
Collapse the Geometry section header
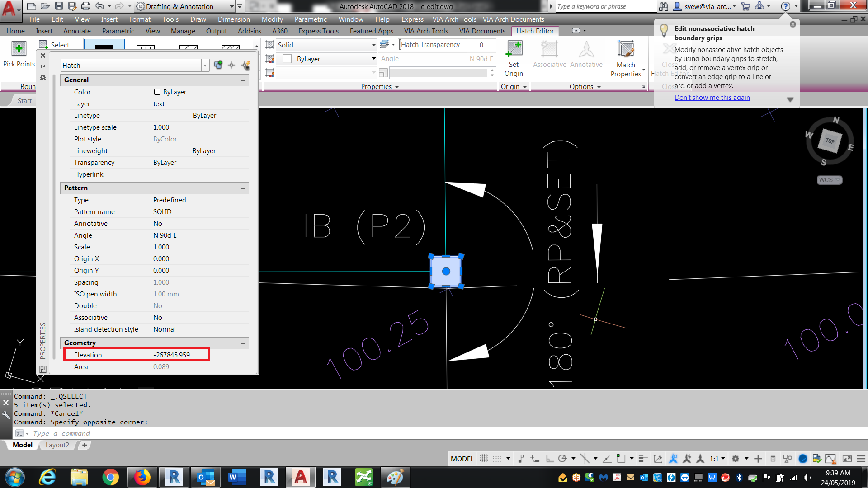(242, 343)
